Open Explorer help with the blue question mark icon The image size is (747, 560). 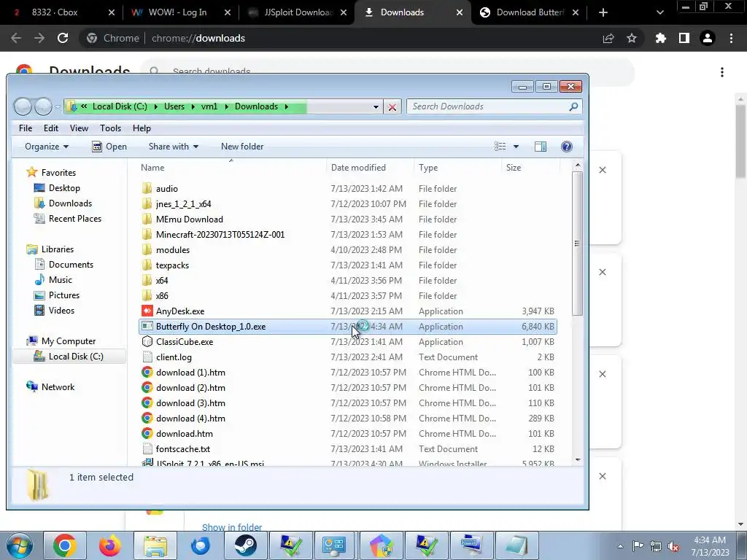(566, 147)
